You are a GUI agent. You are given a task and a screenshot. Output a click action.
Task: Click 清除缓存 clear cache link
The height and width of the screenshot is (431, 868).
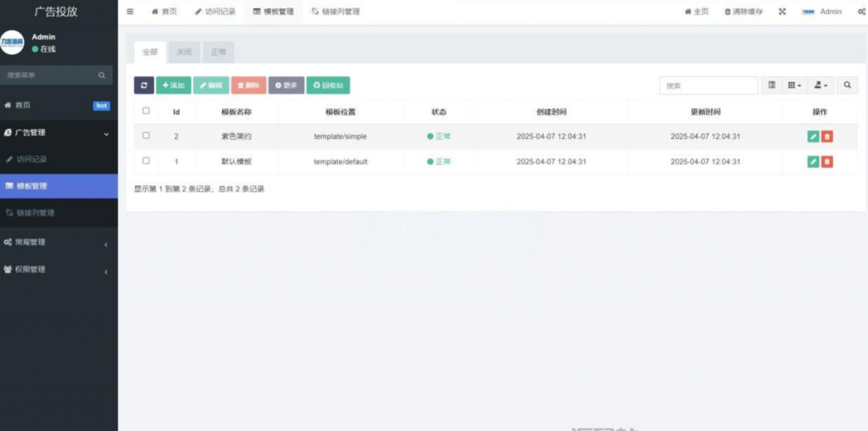[743, 12]
